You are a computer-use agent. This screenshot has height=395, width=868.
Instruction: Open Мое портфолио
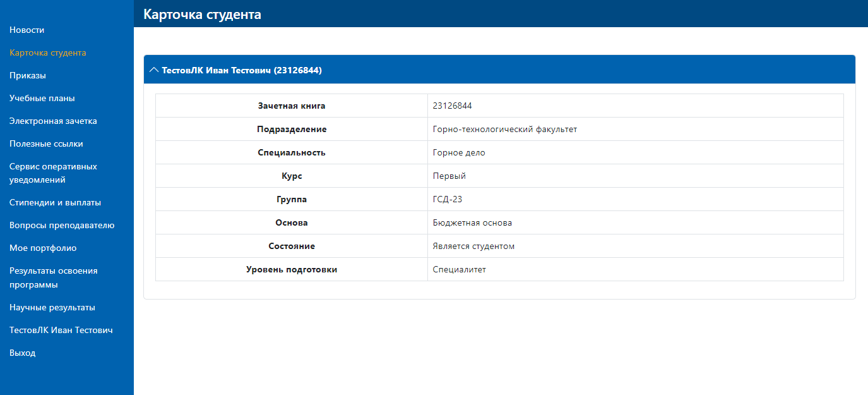coord(43,248)
